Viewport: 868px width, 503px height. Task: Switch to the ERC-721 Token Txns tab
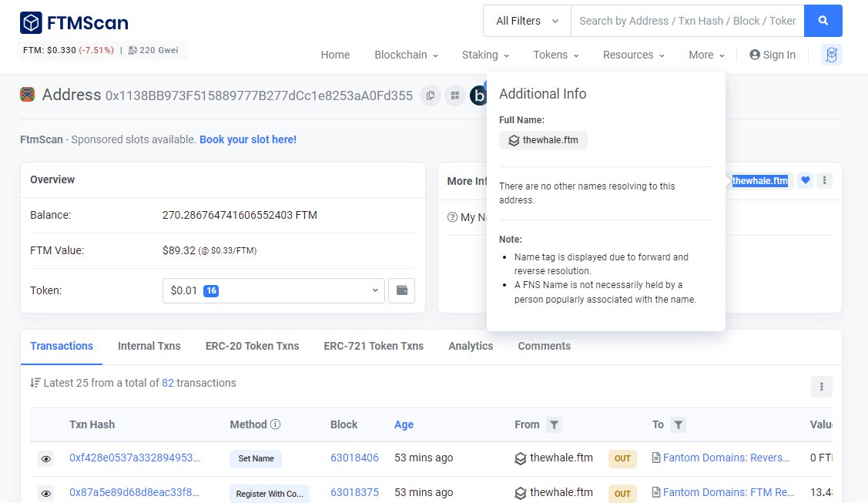tap(374, 347)
